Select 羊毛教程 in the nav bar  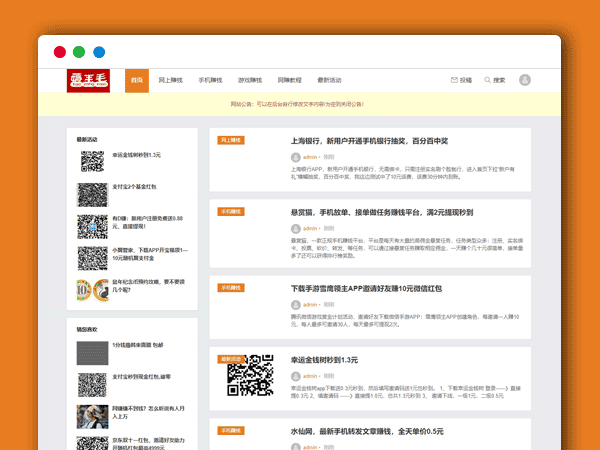pyautogui.click(x=289, y=80)
